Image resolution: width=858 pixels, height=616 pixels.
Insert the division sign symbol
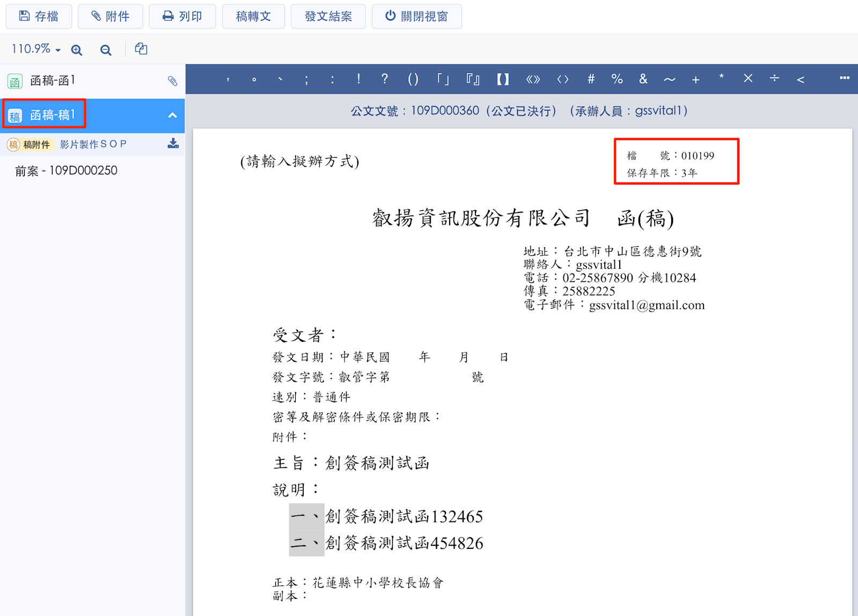coord(774,79)
